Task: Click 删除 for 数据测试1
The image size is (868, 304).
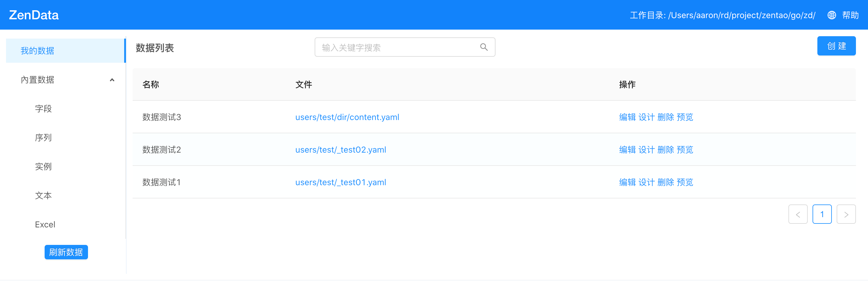Action: (665, 182)
